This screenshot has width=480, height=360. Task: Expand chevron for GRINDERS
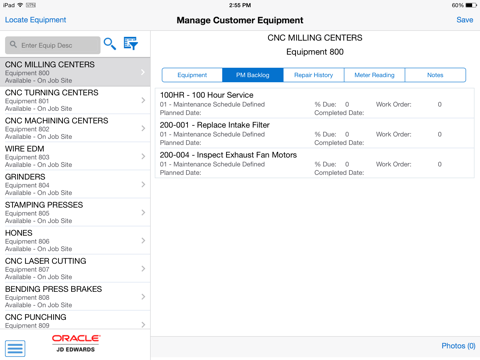click(x=143, y=184)
